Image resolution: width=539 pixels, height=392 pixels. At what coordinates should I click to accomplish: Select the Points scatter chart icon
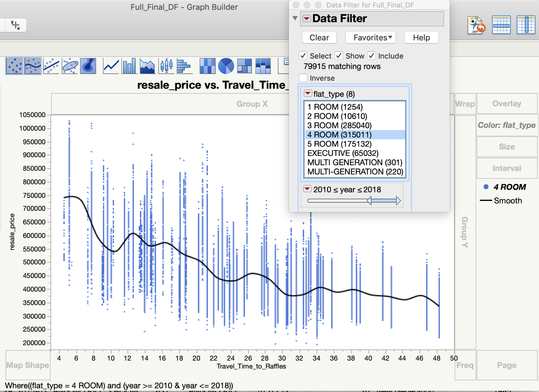tap(14, 66)
